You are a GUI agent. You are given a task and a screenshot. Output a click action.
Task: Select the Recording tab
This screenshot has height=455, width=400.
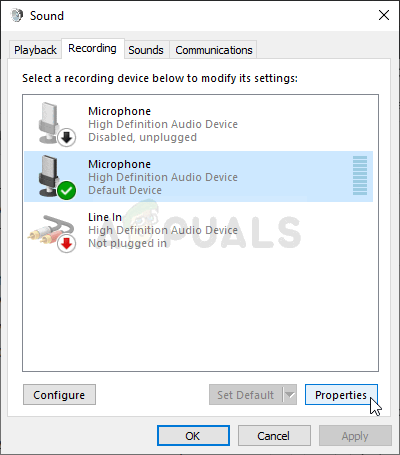point(92,49)
